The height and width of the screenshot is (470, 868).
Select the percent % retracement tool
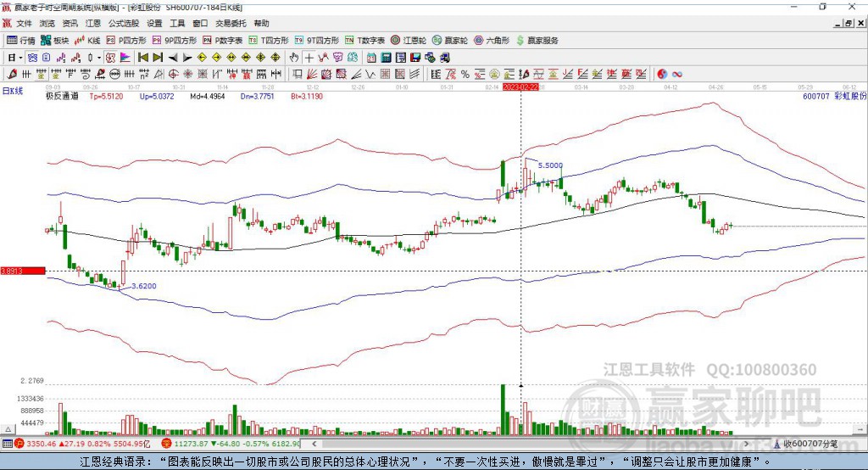pos(465,74)
